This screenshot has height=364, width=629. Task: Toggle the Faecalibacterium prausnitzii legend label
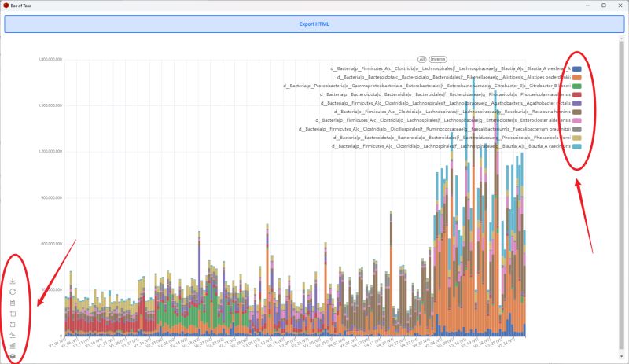(x=435, y=129)
